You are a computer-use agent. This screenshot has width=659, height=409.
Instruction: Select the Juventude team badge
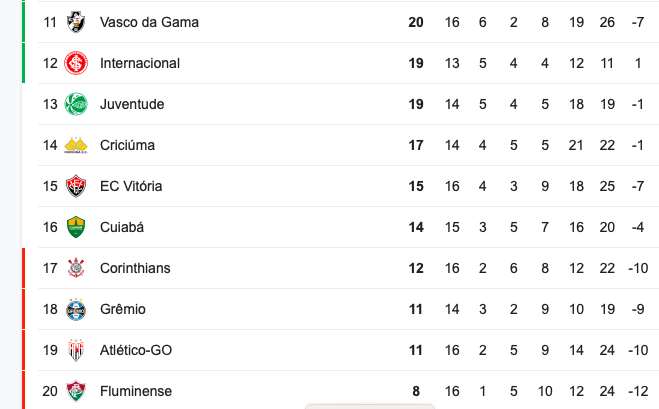[76, 104]
